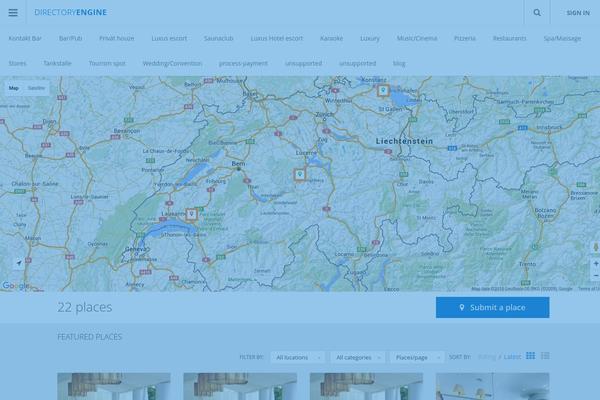Open the process-payment menu item

click(x=243, y=63)
